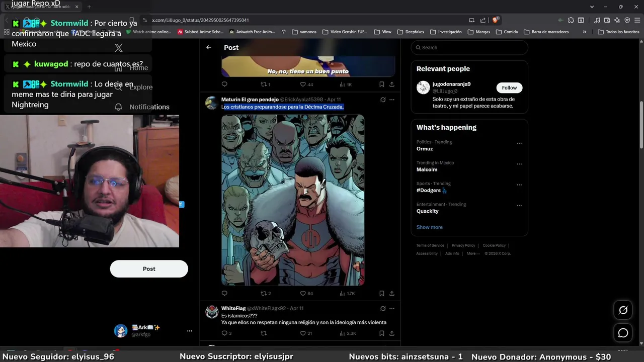Open the browser hamburger menu
Image resolution: width=644 pixels, height=362 pixels.
point(636,20)
